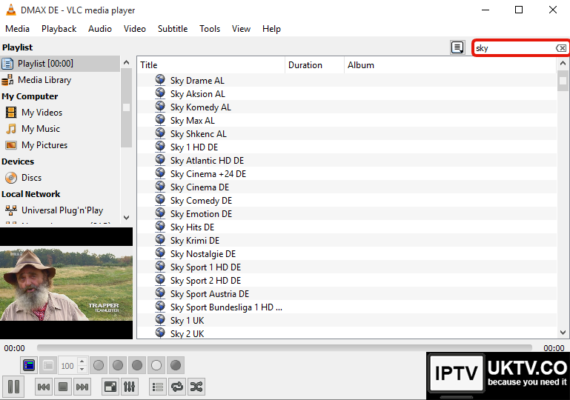Viewport: 570px width, 400px height.
Task: Pause playback with the pause button
Action: pos(13,386)
